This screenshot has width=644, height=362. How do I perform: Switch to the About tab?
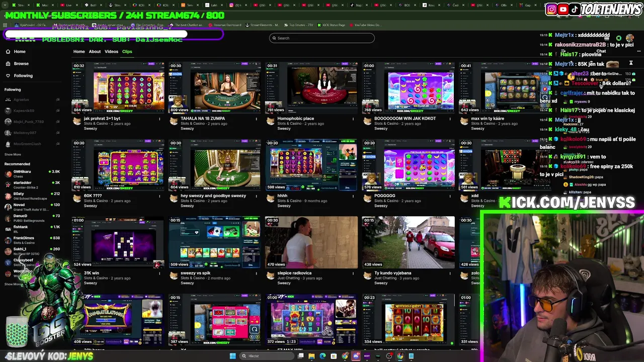pyautogui.click(x=95, y=51)
